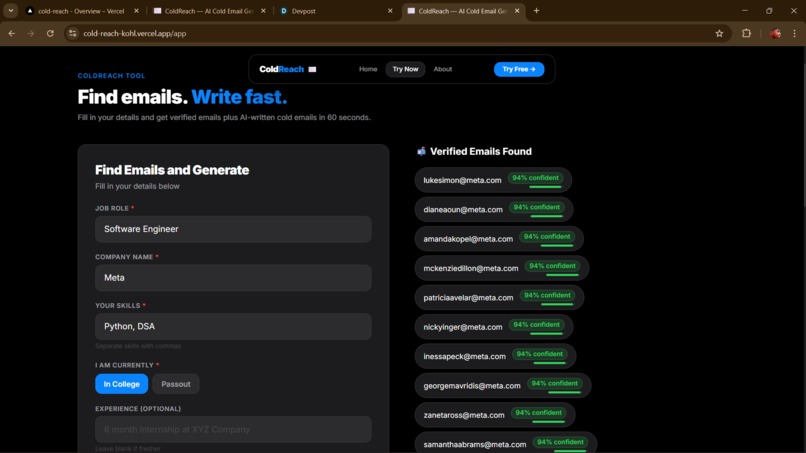This screenshot has width=806, height=453.
Task: Close the cold-reach Vercel Overview tab
Action: pyautogui.click(x=136, y=11)
